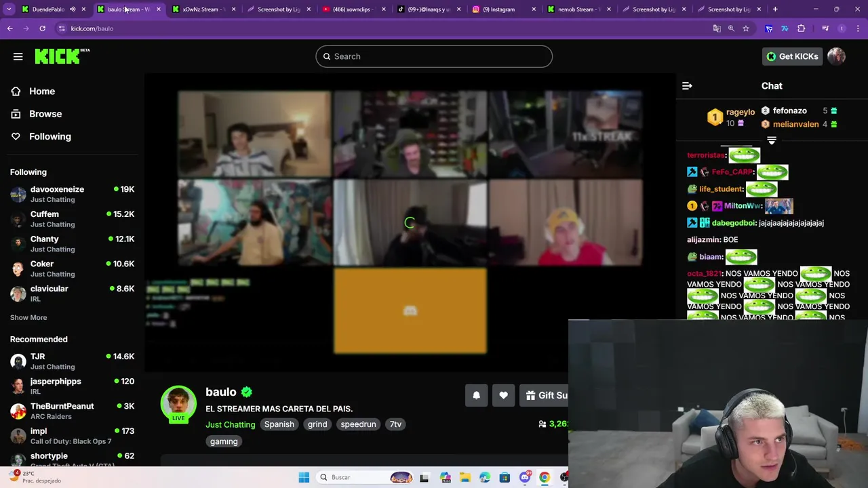The image size is (868, 488).
Task: Open the hamburger sidebar menu
Action: point(18,56)
